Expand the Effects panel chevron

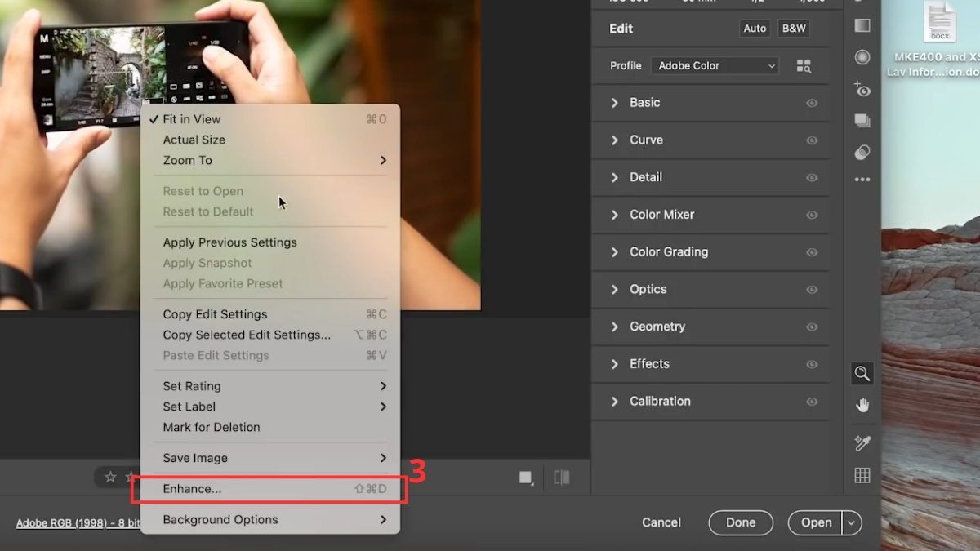pos(615,364)
